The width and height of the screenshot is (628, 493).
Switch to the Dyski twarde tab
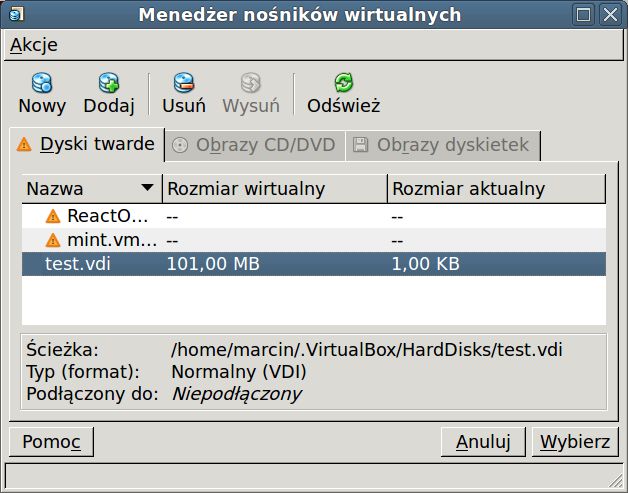(87, 144)
